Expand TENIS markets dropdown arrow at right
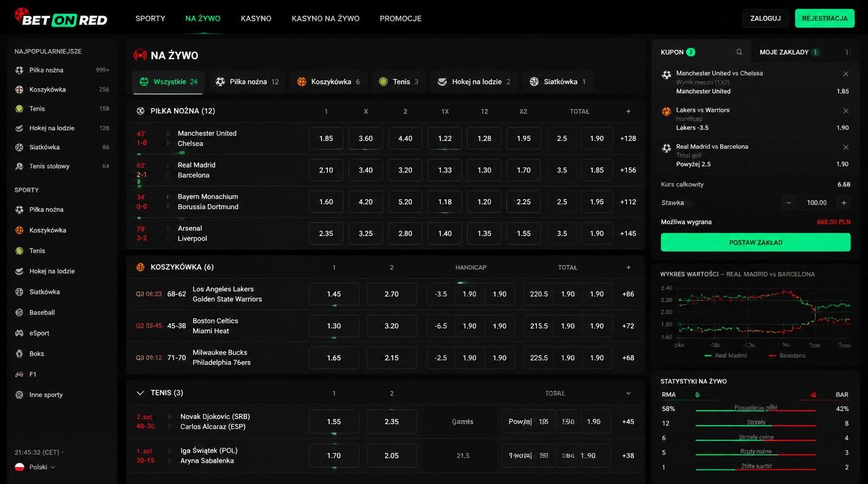 [x=628, y=393]
